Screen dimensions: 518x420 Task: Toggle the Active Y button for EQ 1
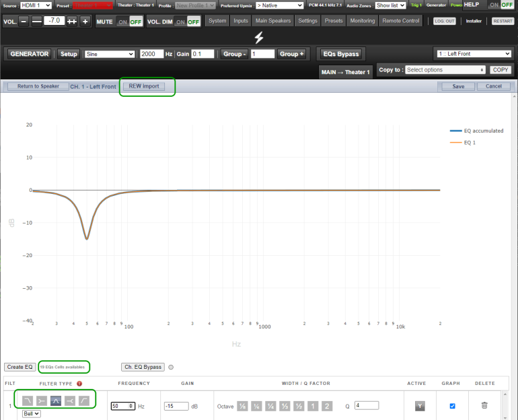[x=420, y=406]
